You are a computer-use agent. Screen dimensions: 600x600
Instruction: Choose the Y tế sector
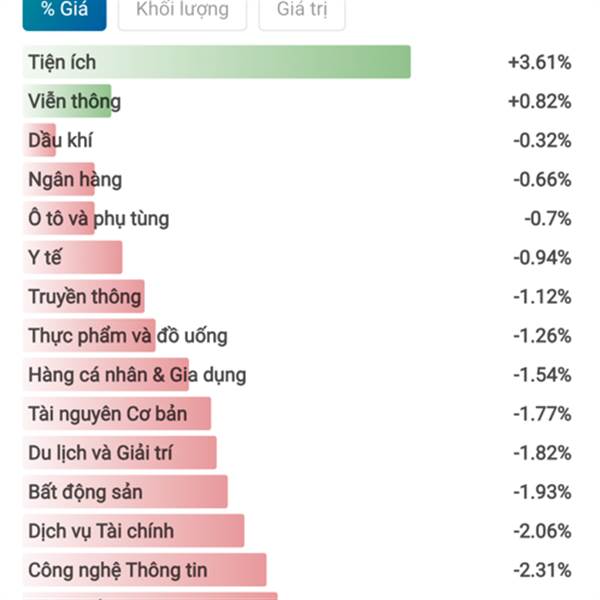(45, 257)
